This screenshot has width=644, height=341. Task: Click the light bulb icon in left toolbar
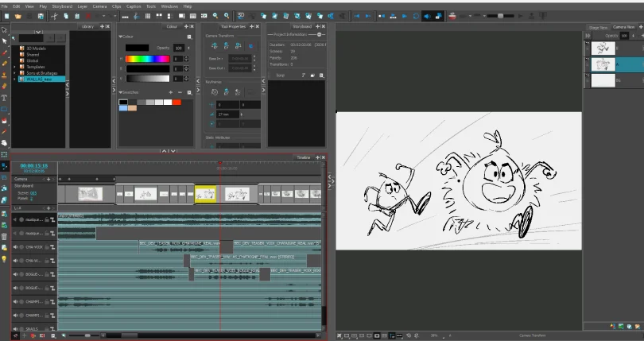coord(5,259)
